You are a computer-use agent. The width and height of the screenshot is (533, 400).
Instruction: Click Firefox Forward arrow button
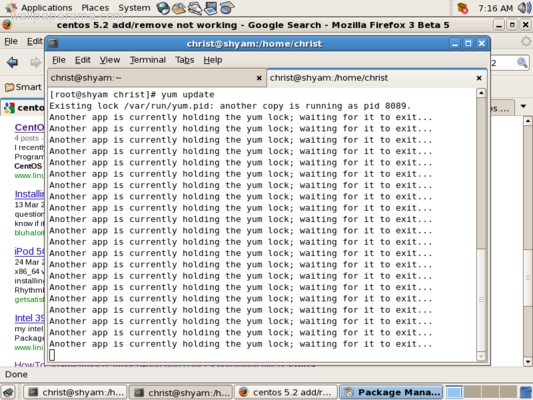click(x=35, y=62)
